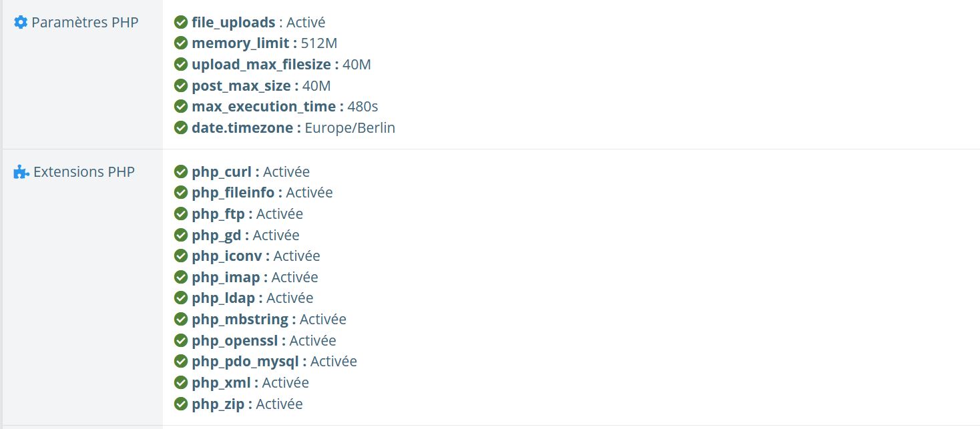Click the php_mbstring extension name
The image size is (980, 429).
240,320
